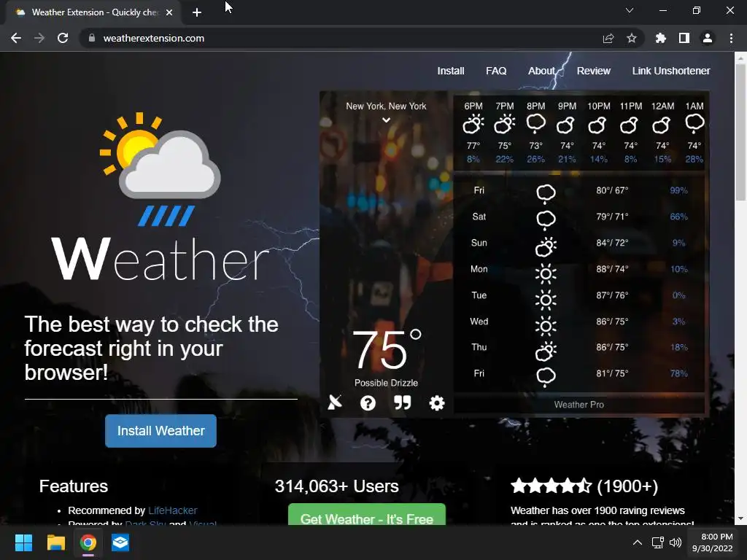This screenshot has width=747, height=560.
Task: Click the page vertical scrollbar thumb
Action: (740, 133)
